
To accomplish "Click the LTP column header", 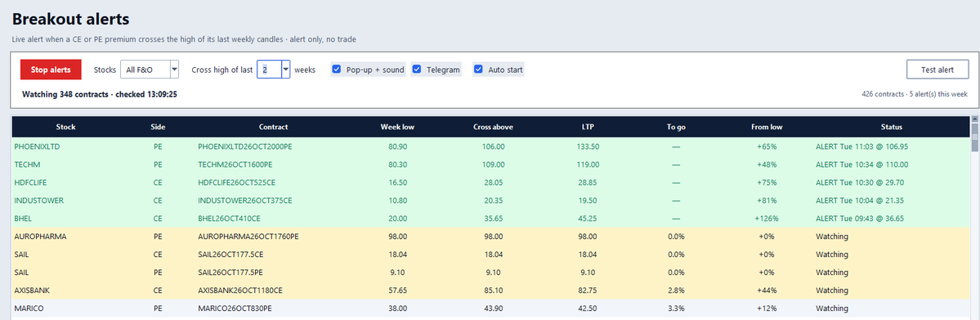I will coord(588,127).
